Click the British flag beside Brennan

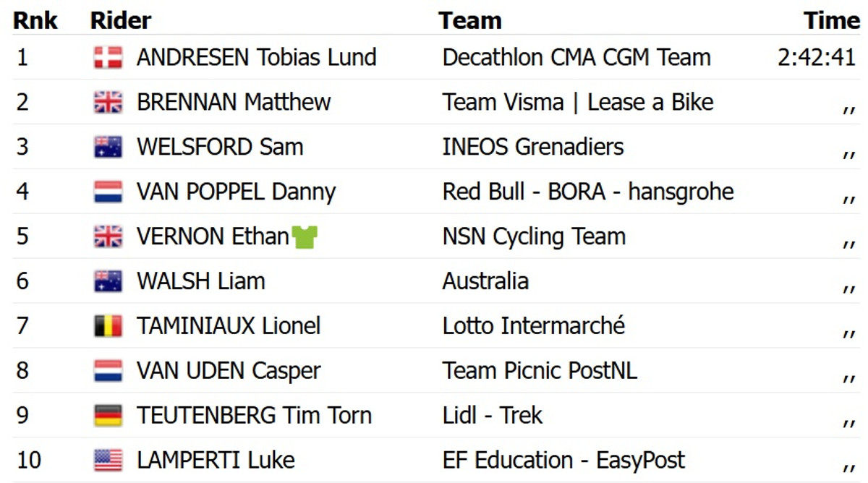click(x=108, y=103)
